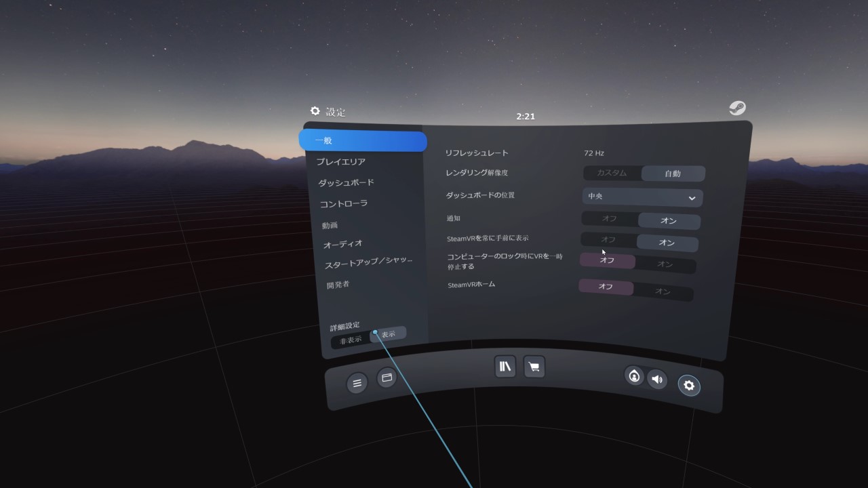This screenshot has height=488, width=868.
Task: Open the 開発者 settings tab
Action: click(x=338, y=285)
